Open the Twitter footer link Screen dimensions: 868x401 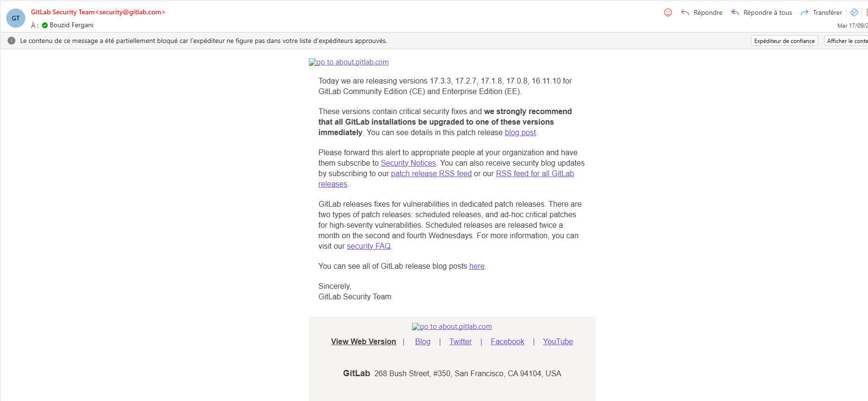pos(460,342)
